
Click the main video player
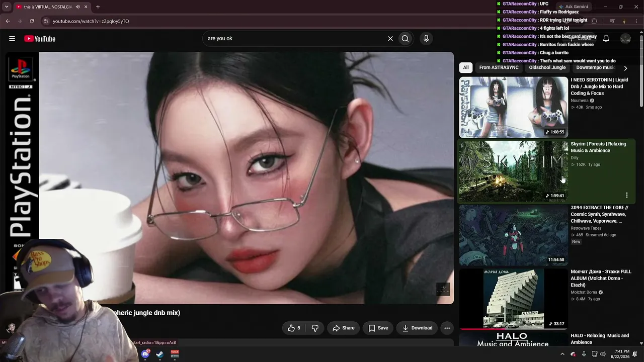point(230,178)
